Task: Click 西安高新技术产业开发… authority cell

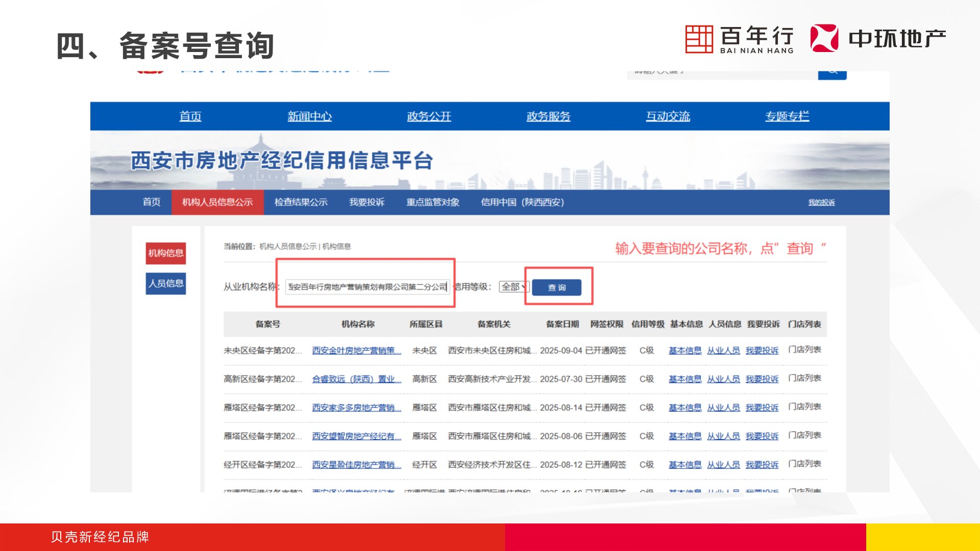Action: pyautogui.click(x=493, y=379)
